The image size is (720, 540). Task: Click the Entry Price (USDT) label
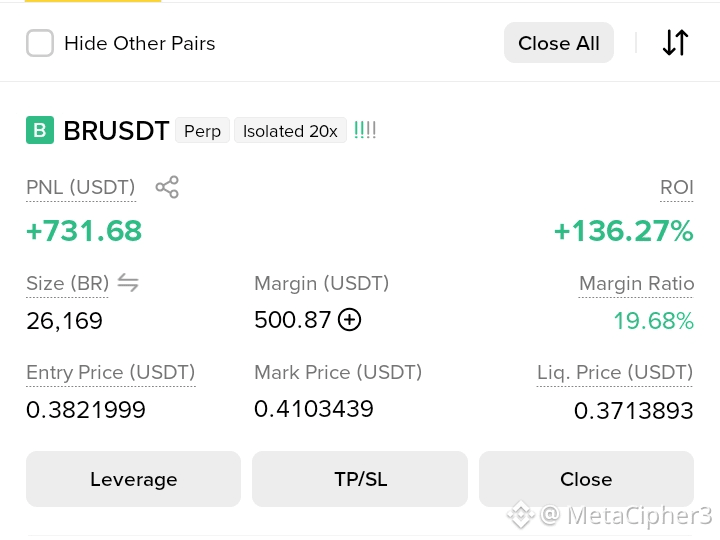[x=111, y=372]
